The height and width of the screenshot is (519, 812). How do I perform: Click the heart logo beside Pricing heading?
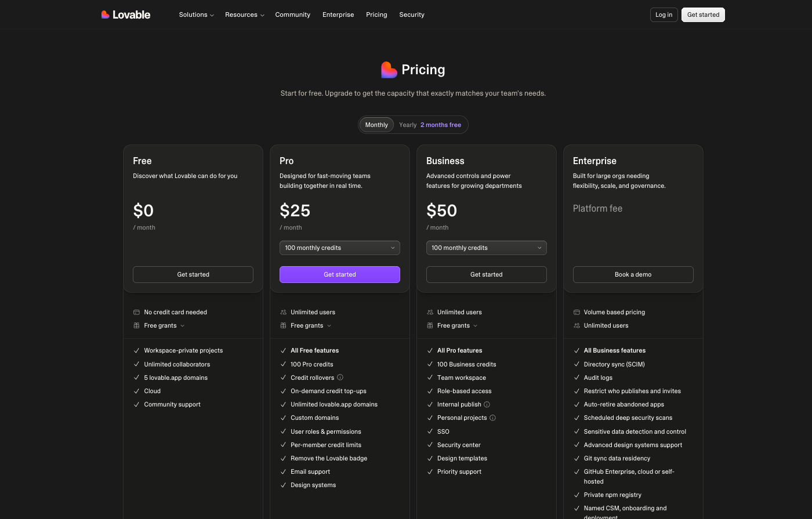point(389,70)
